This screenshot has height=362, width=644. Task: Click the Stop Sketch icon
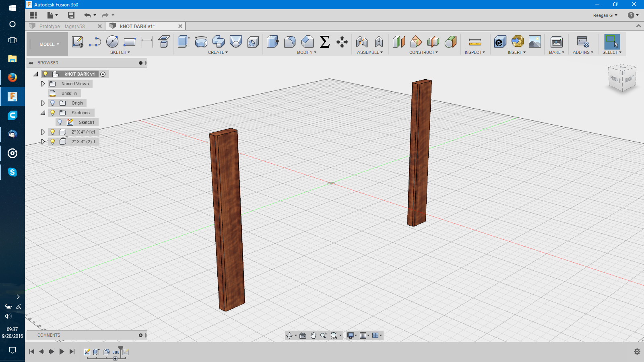click(164, 42)
